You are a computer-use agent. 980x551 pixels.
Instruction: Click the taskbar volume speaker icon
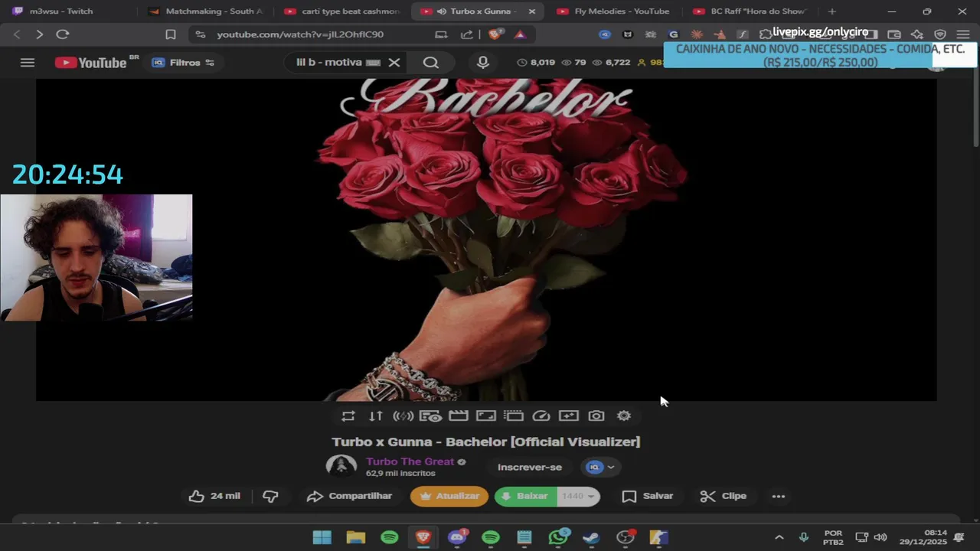point(880,537)
